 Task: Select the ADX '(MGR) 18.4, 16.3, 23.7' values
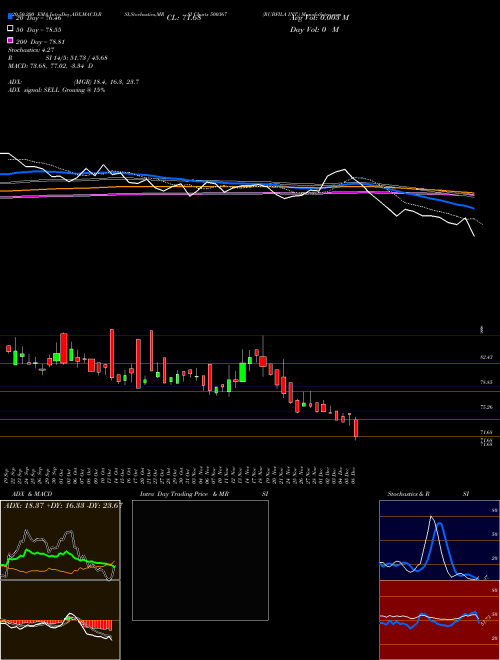(x=106, y=82)
